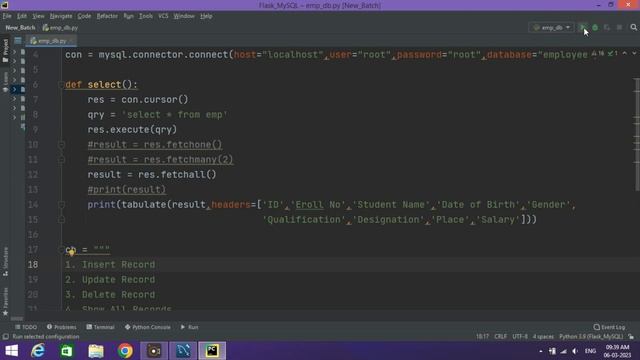Open the Edit menu
The height and width of the screenshot is (360, 640).
pyautogui.click(x=22, y=16)
